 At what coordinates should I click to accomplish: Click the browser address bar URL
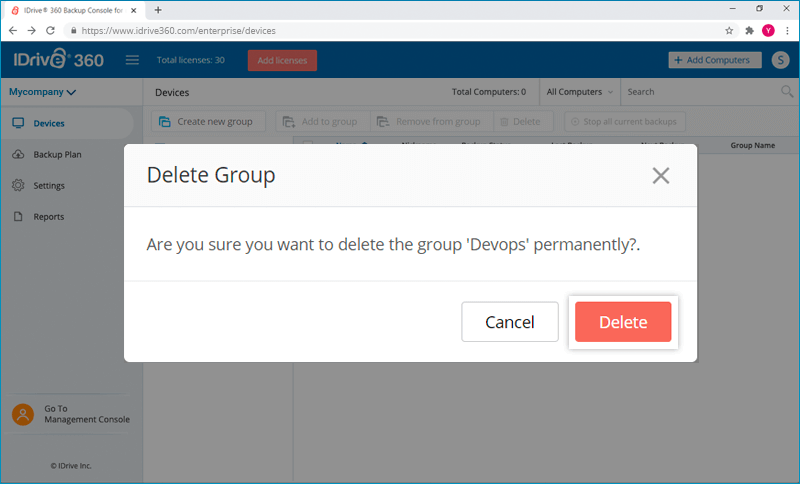[x=179, y=31]
